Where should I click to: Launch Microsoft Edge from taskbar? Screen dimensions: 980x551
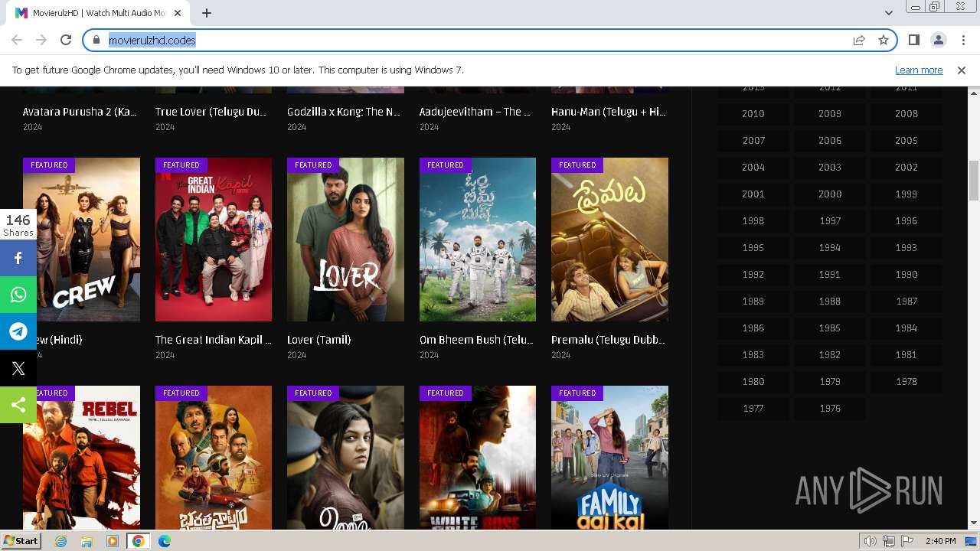point(165,541)
